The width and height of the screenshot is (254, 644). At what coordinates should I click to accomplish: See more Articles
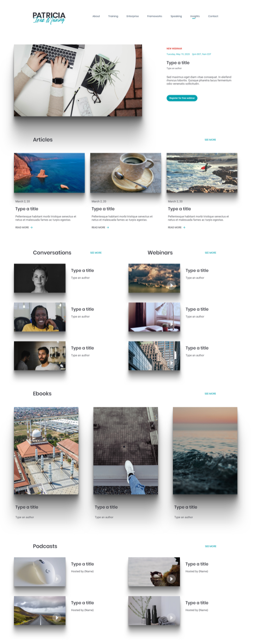pos(210,140)
